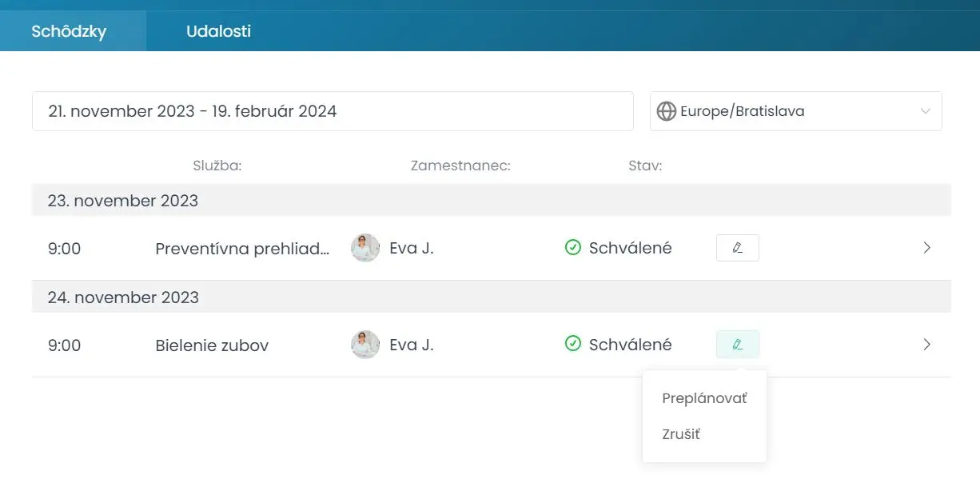This screenshot has width=980, height=487.
Task: Expand details arrow for Bielenie zubov appointment
Action: pyautogui.click(x=927, y=345)
